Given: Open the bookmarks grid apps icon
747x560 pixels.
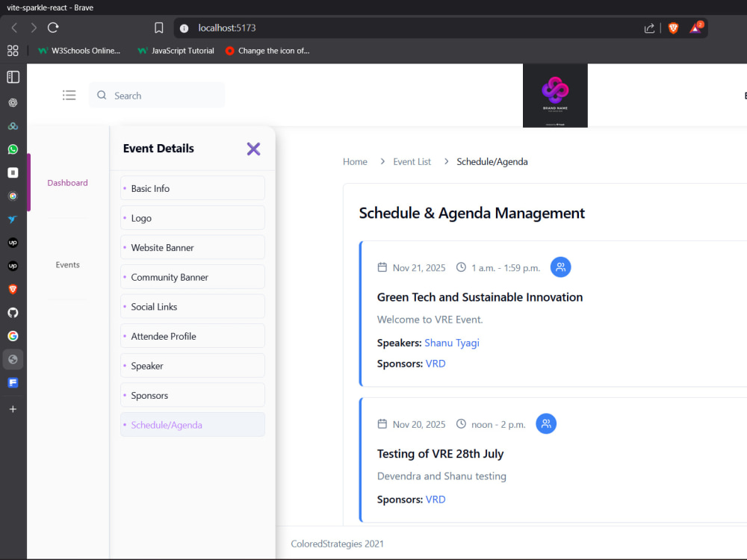Looking at the screenshot, I should [x=13, y=51].
